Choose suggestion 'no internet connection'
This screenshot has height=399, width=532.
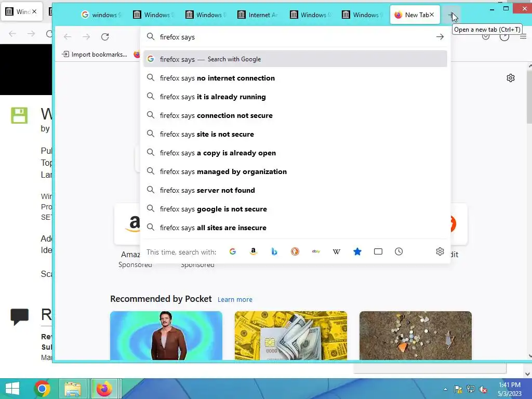(x=295, y=78)
